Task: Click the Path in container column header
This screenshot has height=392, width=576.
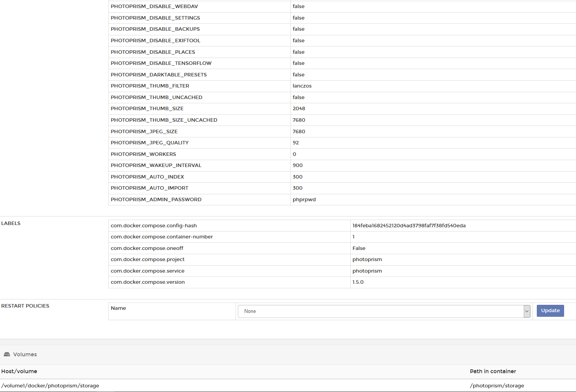Action: [493, 371]
